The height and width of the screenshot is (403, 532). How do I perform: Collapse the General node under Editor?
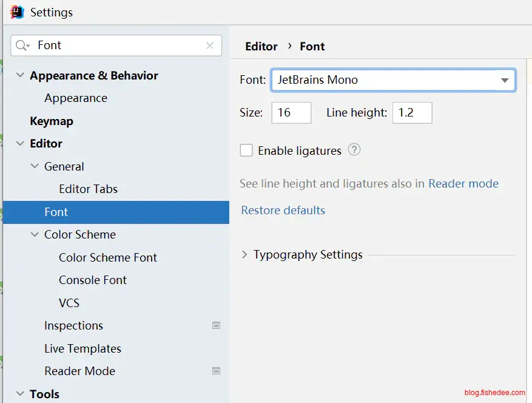click(35, 166)
